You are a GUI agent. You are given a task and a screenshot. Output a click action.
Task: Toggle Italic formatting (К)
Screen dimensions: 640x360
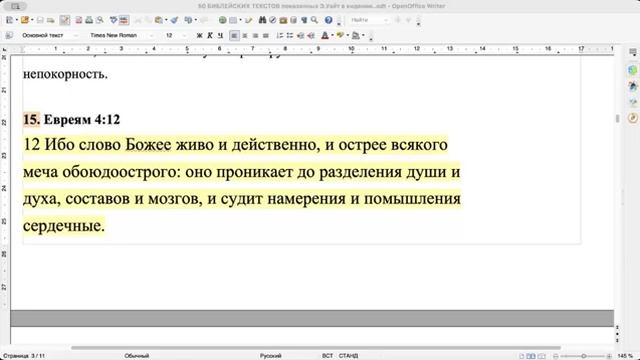point(210,36)
